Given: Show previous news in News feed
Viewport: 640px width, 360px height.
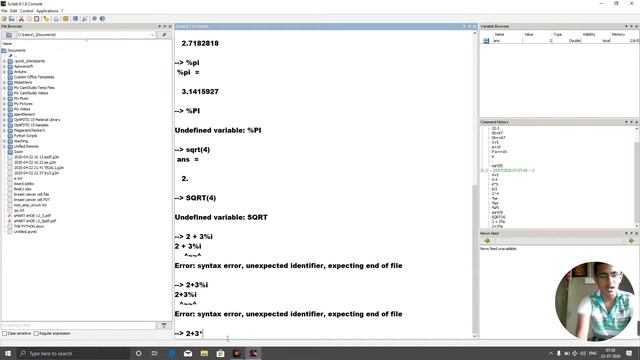Looking at the screenshot, I should [487, 241].
